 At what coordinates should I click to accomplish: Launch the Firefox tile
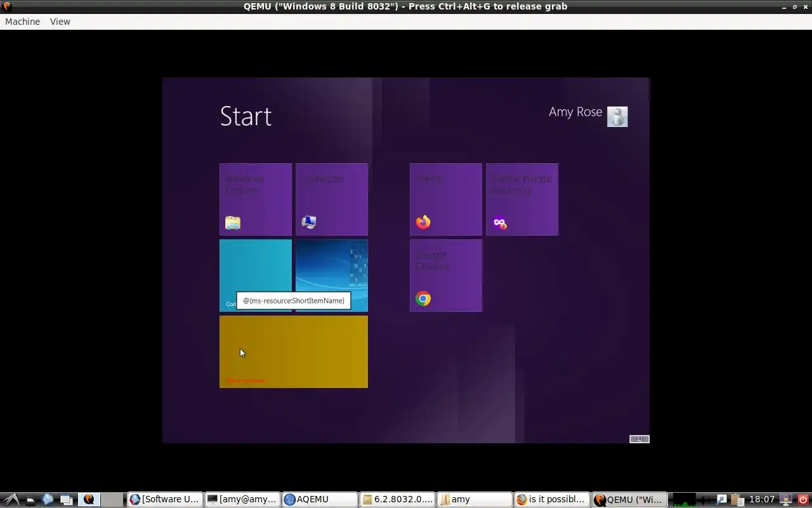[x=446, y=199]
